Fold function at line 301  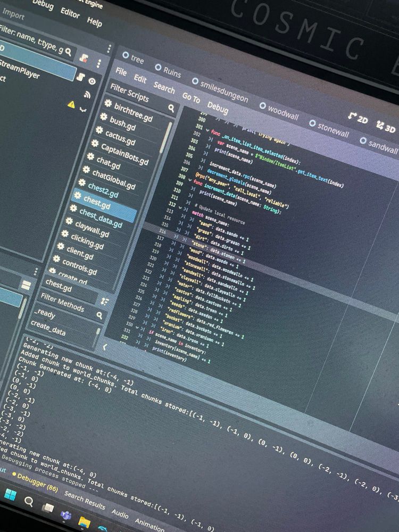207,130
